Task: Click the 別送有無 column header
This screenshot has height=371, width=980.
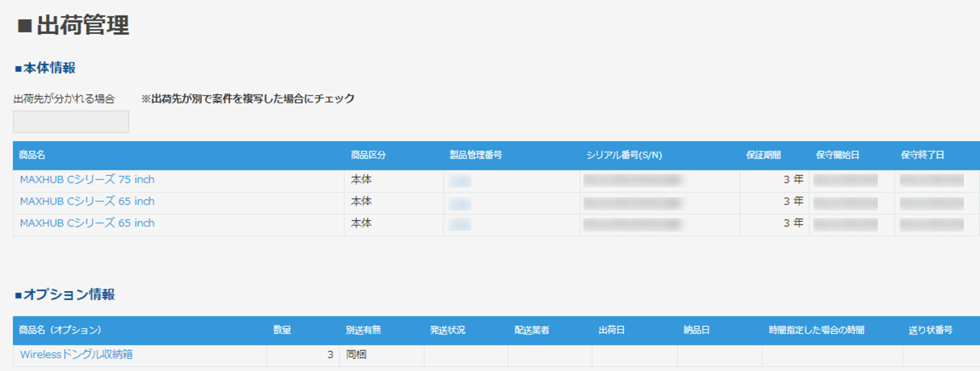Action: [x=363, y=330]
